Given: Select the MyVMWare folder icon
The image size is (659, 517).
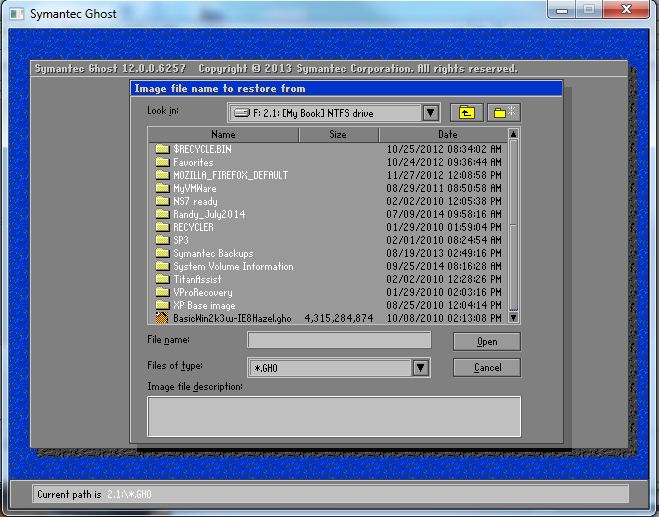Looking at the screenshot, I should tap(162, 188).
